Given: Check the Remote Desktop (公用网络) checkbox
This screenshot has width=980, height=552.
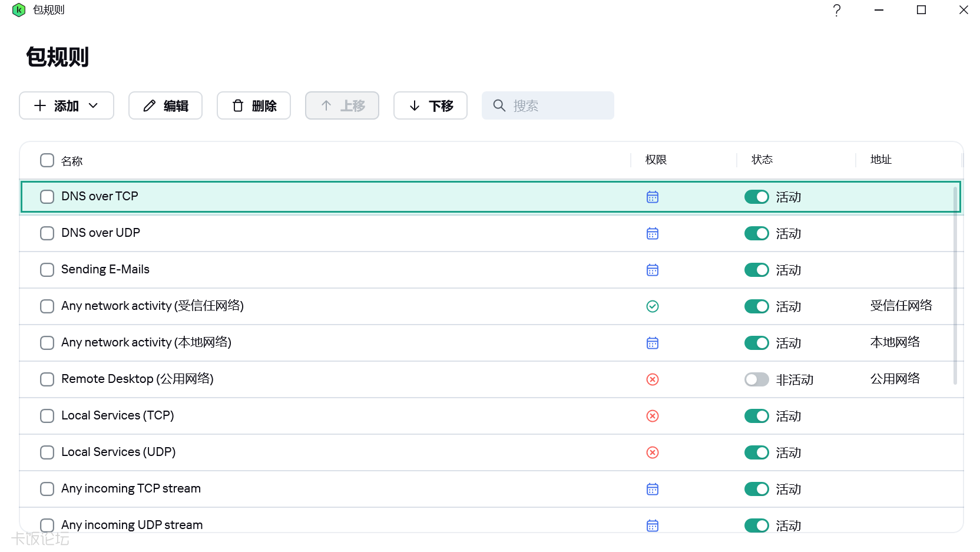Looking at the screenshot, I should pyautogui.click(x=47, y=379).
